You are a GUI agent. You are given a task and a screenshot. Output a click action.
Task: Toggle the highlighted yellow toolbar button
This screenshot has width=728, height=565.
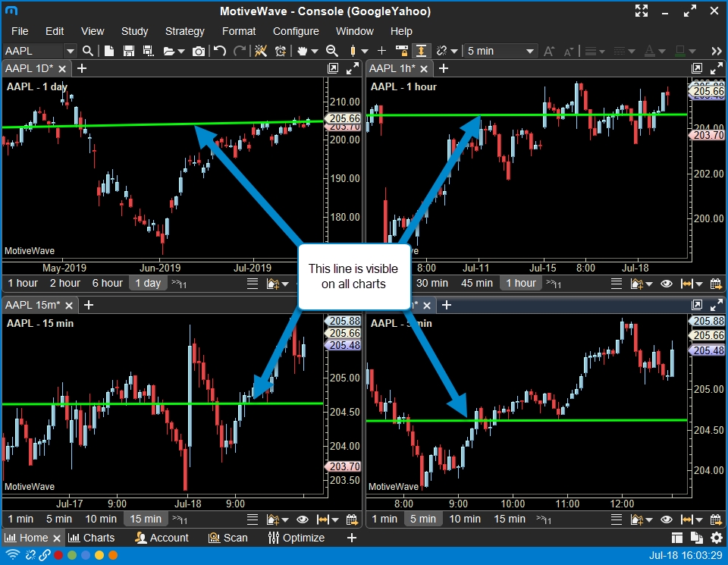pos(420,51)
